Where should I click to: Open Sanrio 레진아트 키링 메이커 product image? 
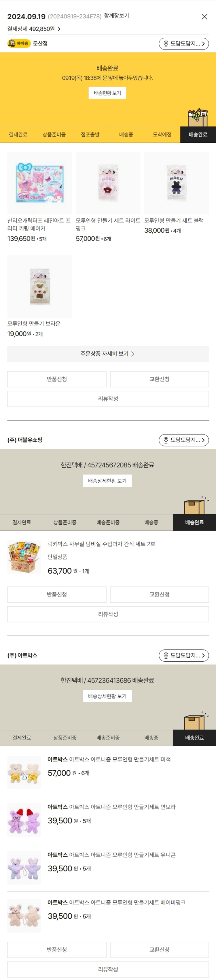[40, 183]
